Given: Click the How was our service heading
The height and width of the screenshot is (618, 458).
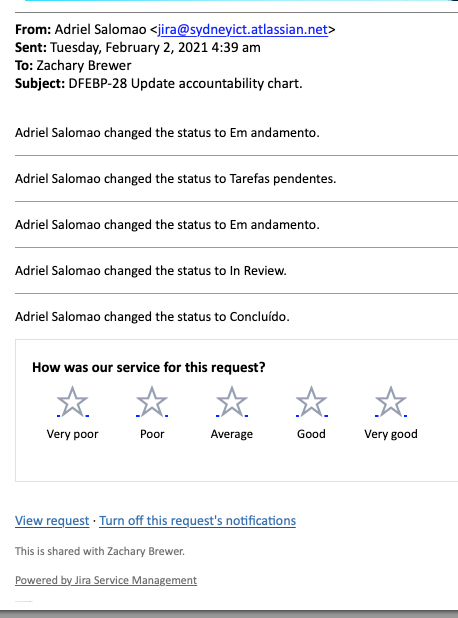Looking at the screenshot, I should coord(149,367).
